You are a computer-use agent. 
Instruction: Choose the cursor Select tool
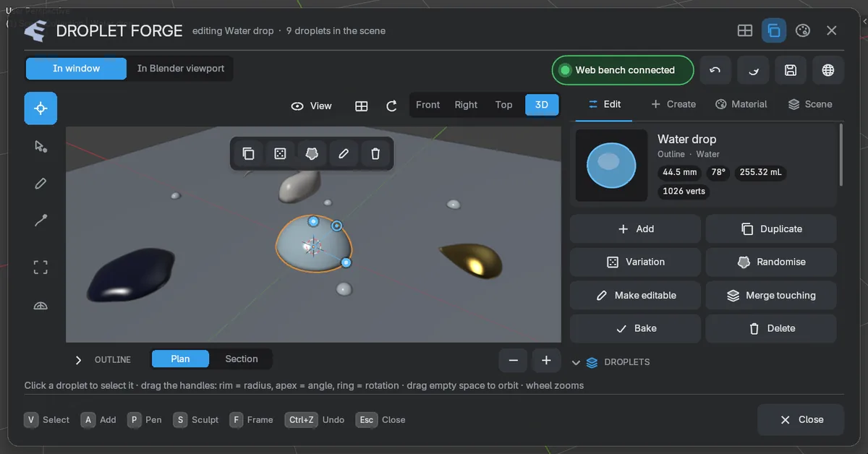41,146
